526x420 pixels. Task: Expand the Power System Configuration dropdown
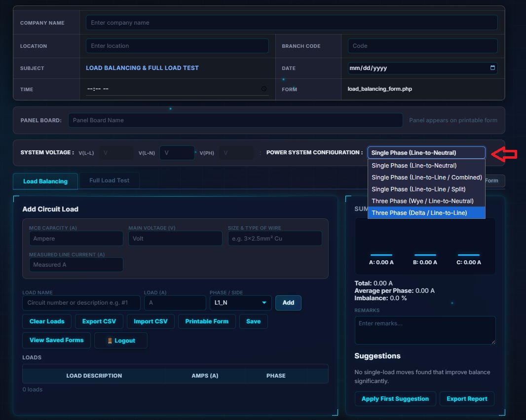point(426,153)
